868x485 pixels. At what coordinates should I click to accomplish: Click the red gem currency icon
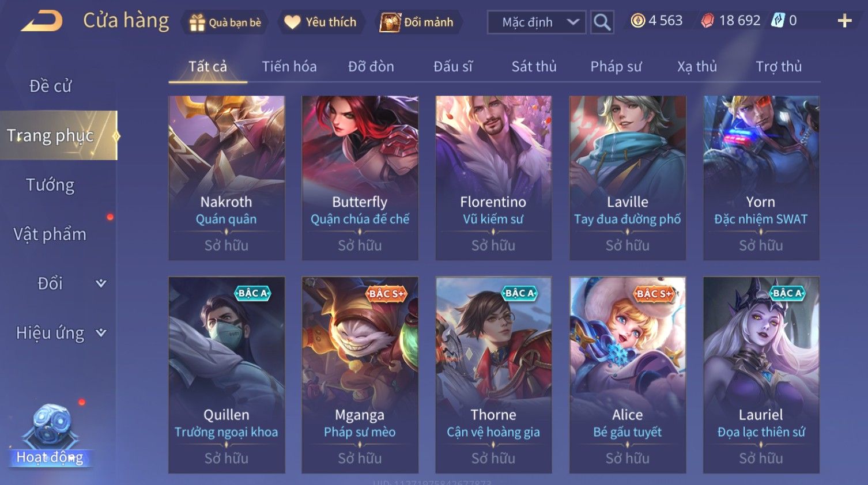tap(707, 21)
